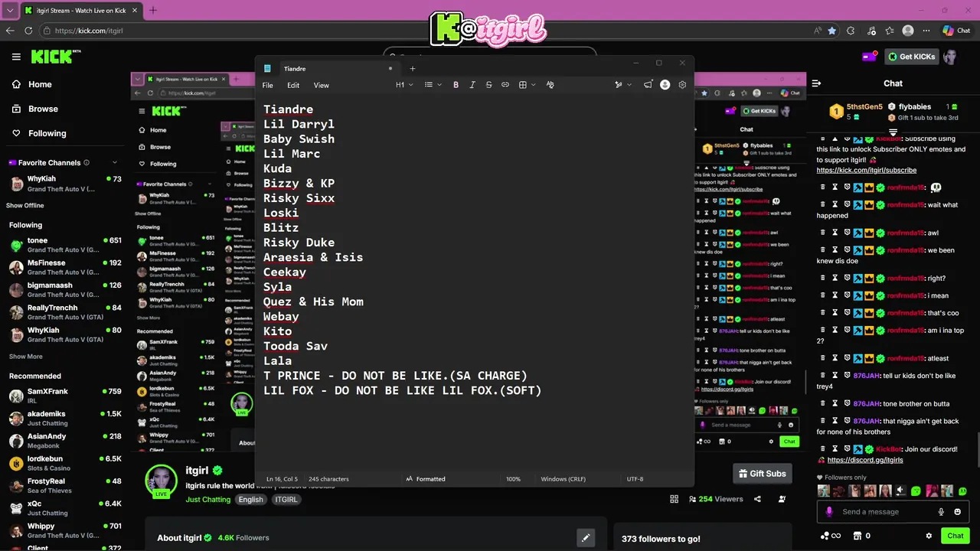Expand Show More under Following

tap(26, 357)
